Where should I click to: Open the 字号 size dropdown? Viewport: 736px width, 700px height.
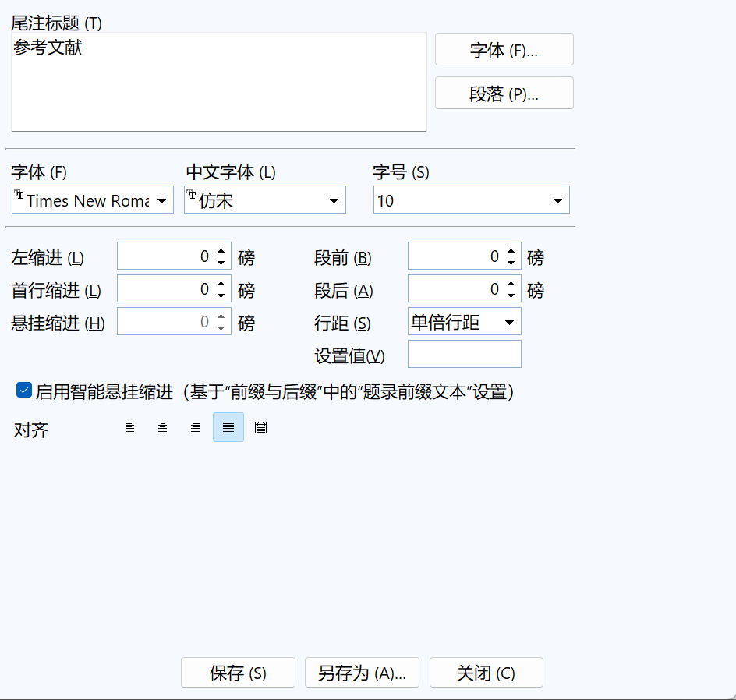point(557,201)
